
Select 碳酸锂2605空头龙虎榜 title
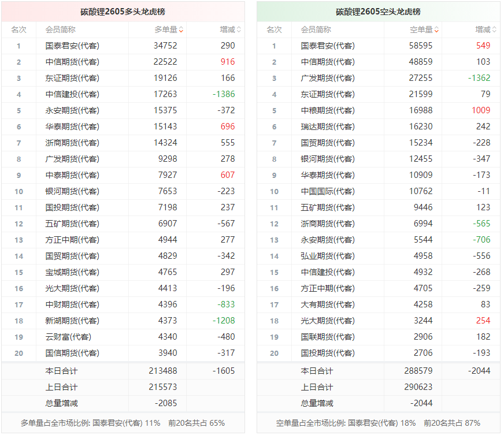(379, 12)
